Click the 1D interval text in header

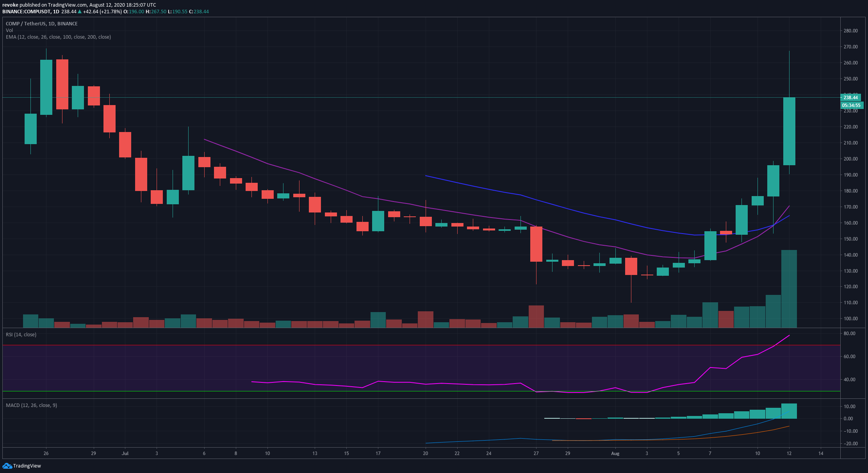coord(56,12)
